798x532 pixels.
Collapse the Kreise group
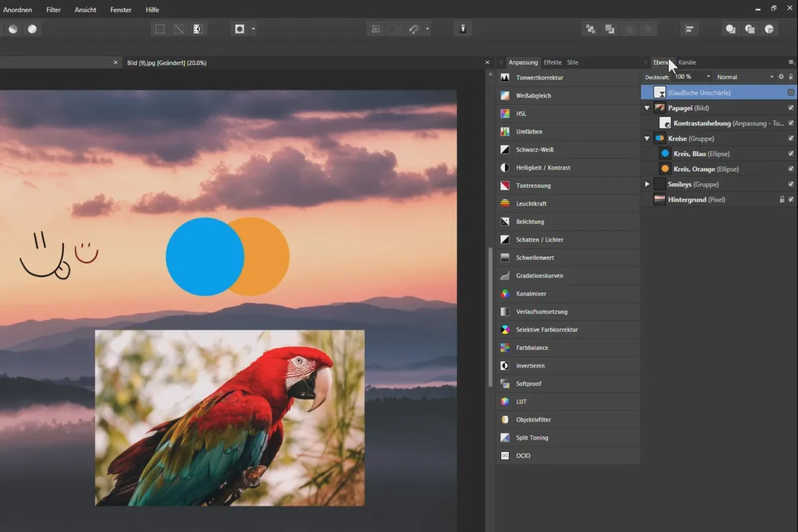pos(647,138)
